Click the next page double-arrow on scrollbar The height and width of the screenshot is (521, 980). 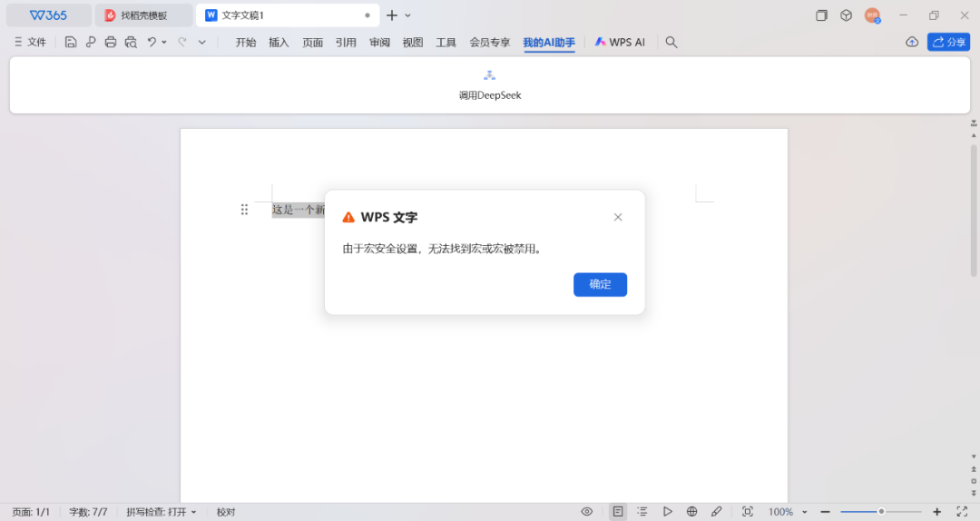974,493
